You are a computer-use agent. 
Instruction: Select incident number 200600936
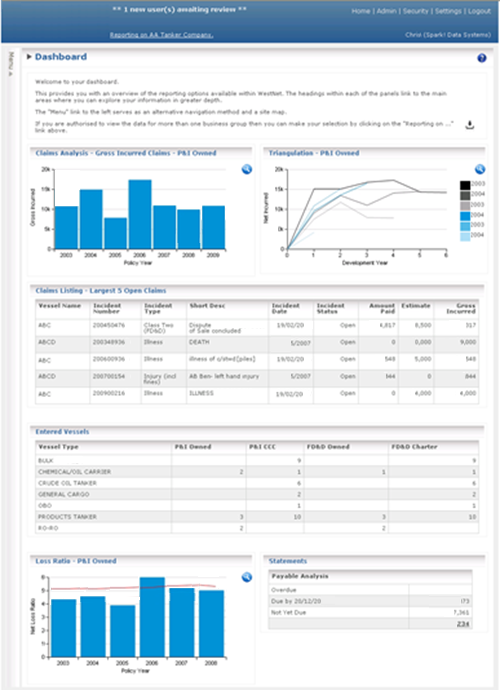click(109, 359)
